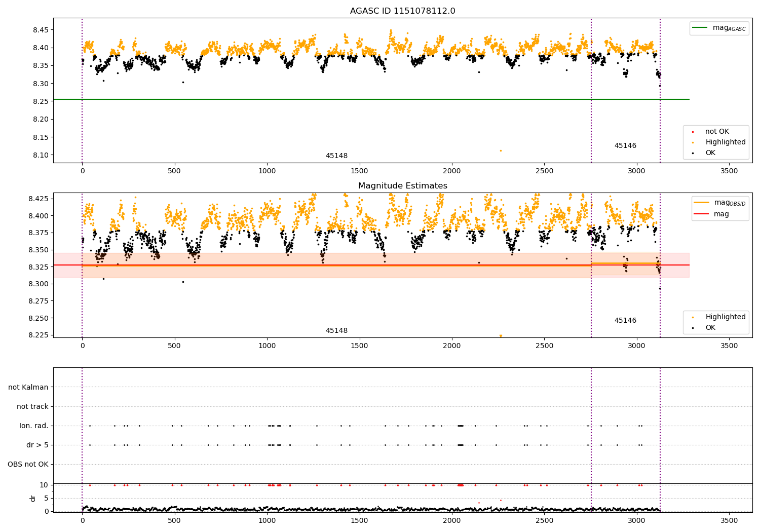Click the lone orange outlier point near 8.11
The height and width of the screenshot is (532, 760).
tap(501, 150)
